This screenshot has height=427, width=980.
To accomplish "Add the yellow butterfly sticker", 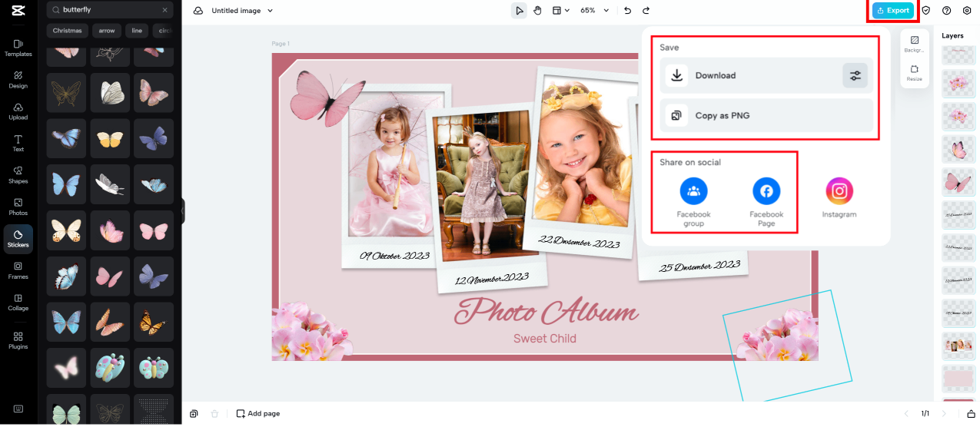I will [110, 138].
